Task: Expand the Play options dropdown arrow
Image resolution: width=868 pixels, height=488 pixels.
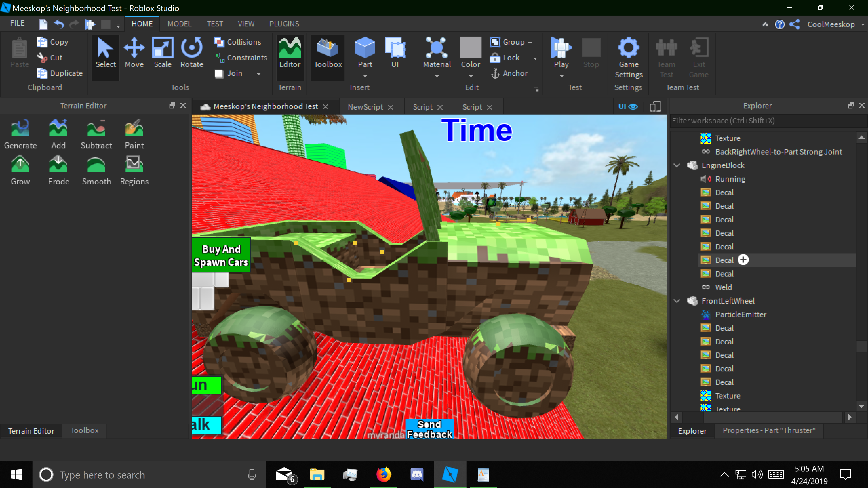Action: (x=561, y=76)
